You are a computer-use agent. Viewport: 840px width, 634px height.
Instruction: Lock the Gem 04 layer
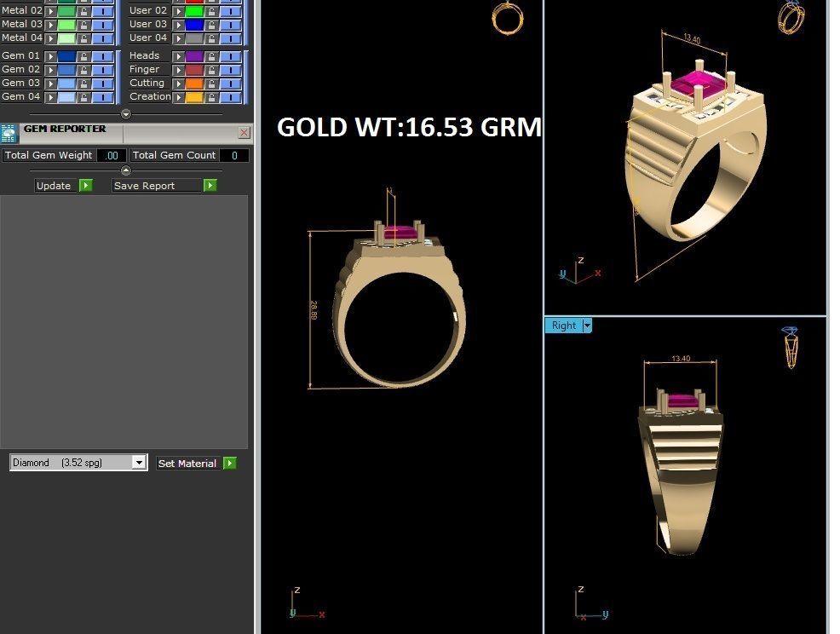click(x=83, y=97)
